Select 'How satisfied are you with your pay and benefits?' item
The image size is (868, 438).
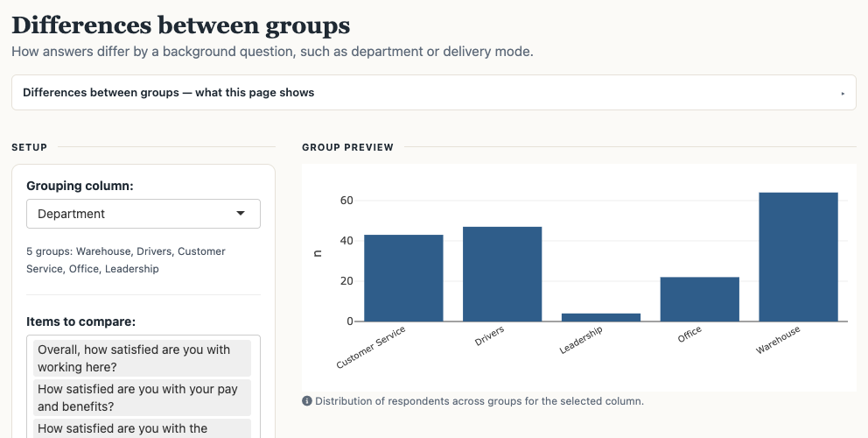(142, 398)
